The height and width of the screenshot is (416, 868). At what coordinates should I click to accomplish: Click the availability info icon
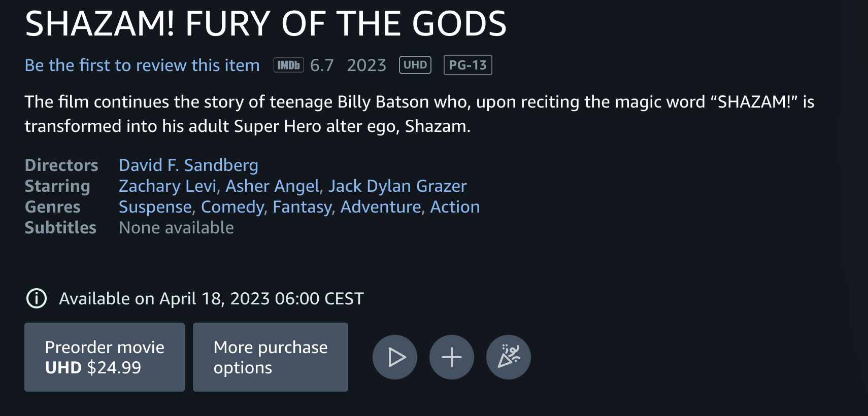pos(37,298)
